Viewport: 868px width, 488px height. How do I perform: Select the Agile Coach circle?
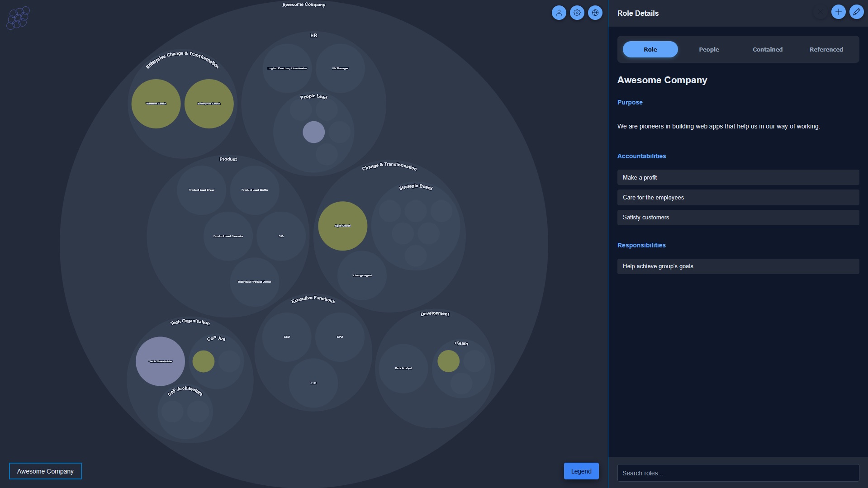point(342,226)
